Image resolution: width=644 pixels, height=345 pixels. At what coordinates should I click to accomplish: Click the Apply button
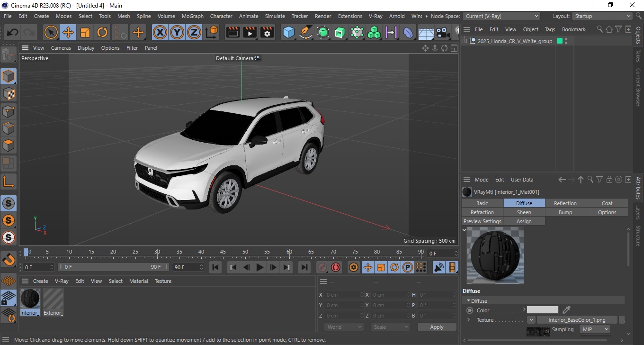[x=437, y=327]
